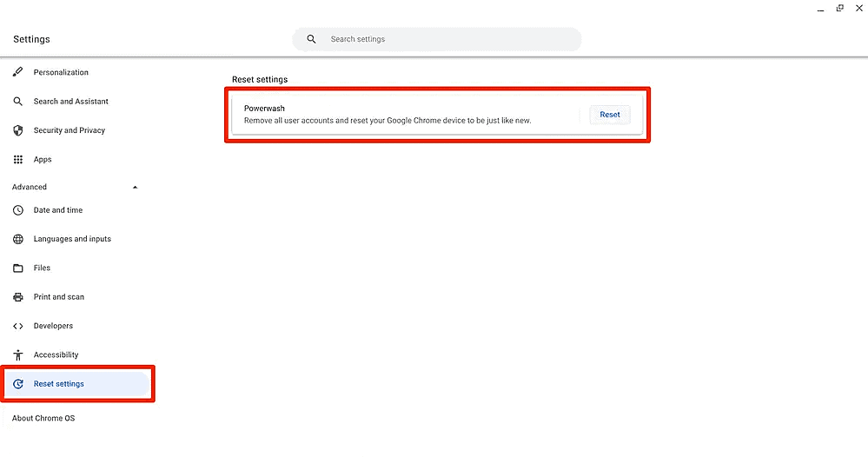Viewport: 868px width, 457px height.
Task: Click the Powerwash title text
Action: click(264, 109)
